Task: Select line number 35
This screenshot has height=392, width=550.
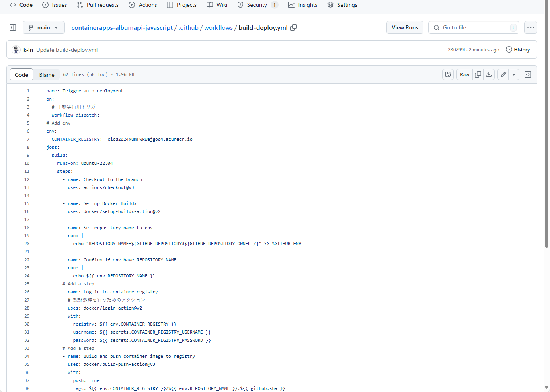Action: click(x=27, y=364)
